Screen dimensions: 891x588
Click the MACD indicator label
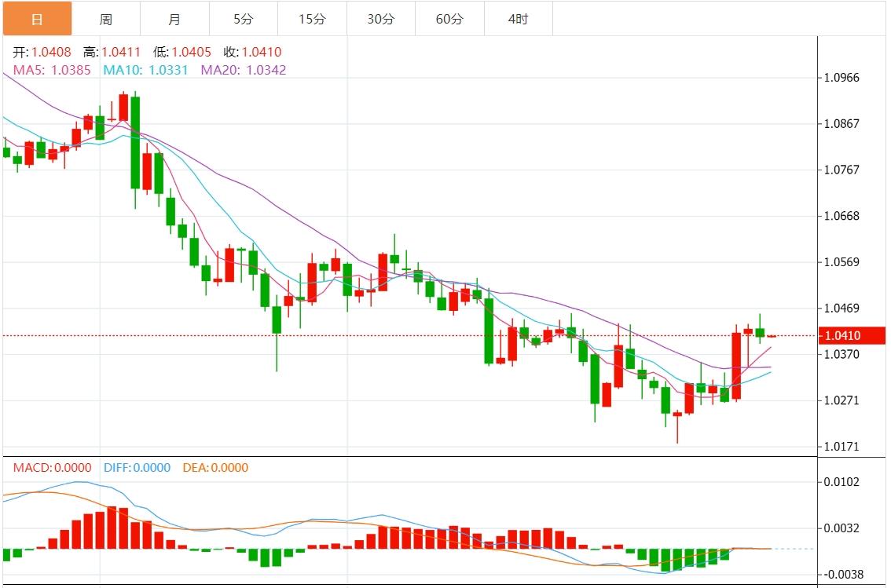pyautogui.click(x=52, y=468)
